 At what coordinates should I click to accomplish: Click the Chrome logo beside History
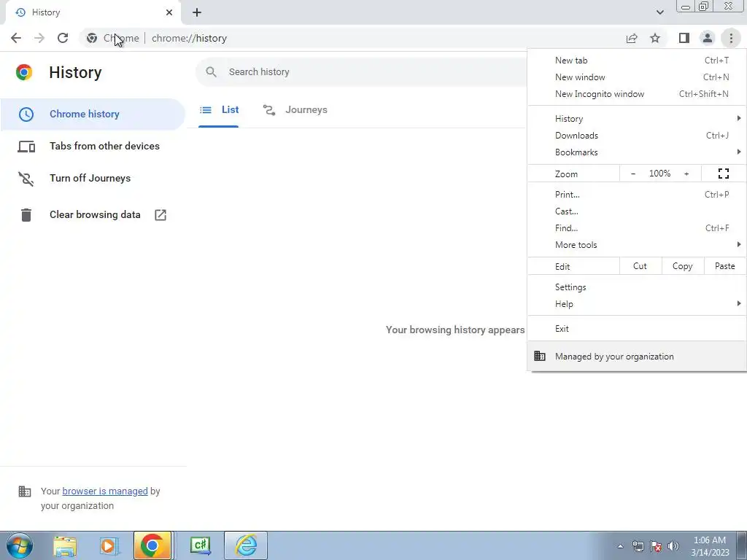[24, 72]
